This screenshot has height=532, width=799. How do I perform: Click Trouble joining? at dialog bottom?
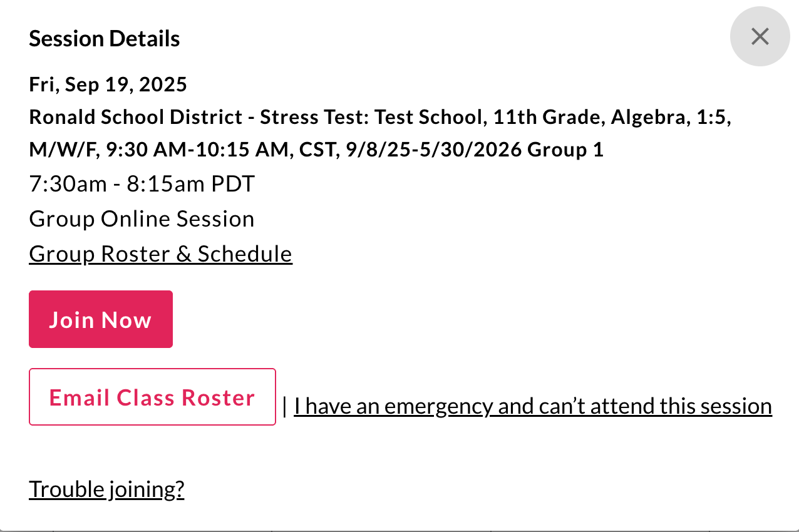(106, 489)
